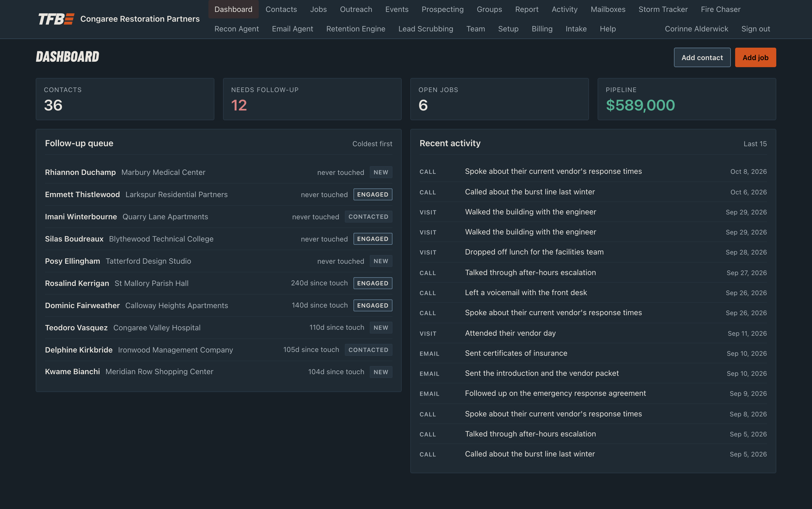Launch the Fire Chaser tool
This screenshot has height=509, width=812.
coord(721,9)
